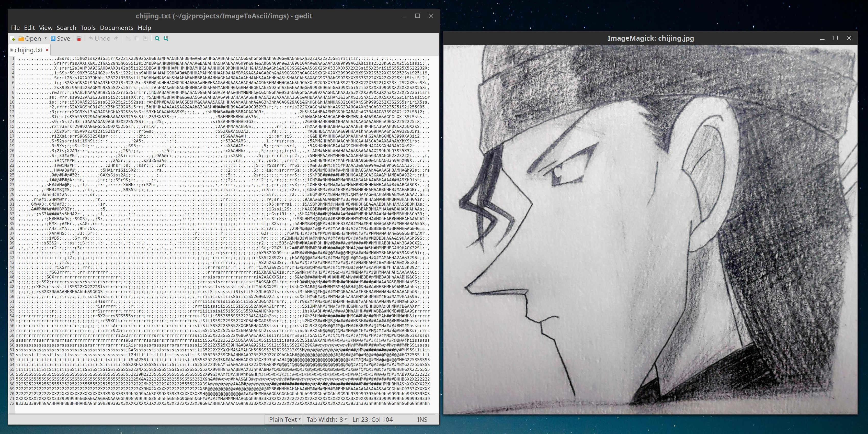Open the Search menu
This screenshot has width=868, height=434.
point(66,28)
